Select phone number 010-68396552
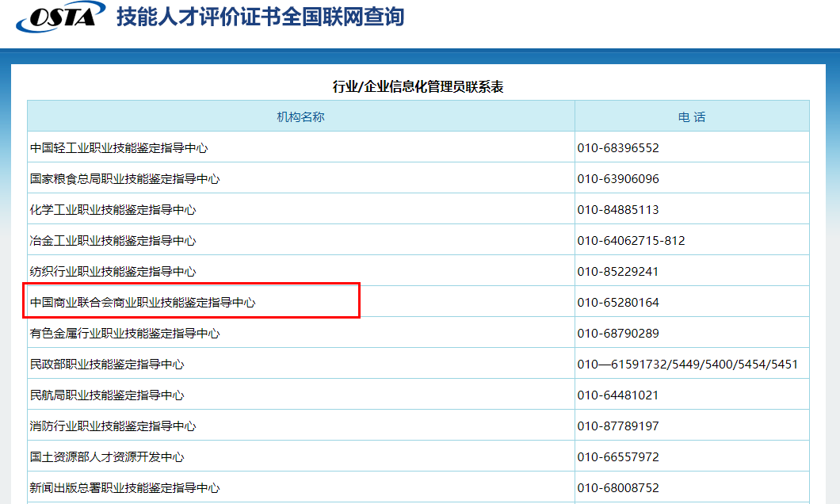This screenshot has width=840, height=504. coord(618,148)
